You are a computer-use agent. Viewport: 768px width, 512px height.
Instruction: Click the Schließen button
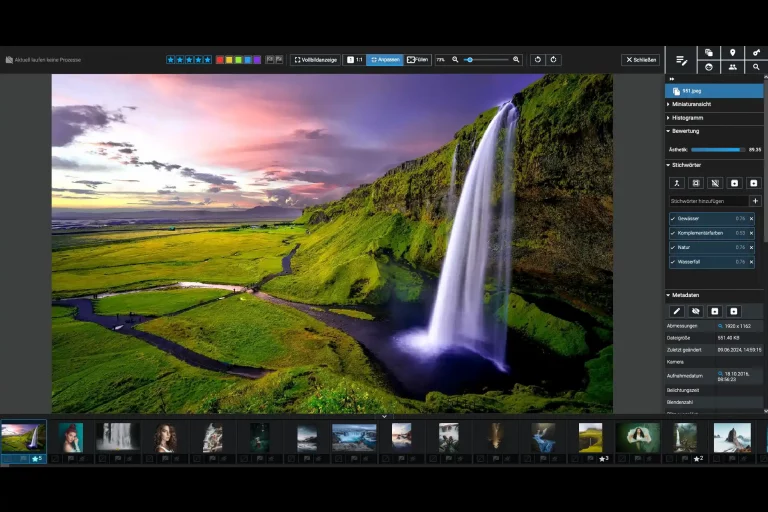pos(640,60)
